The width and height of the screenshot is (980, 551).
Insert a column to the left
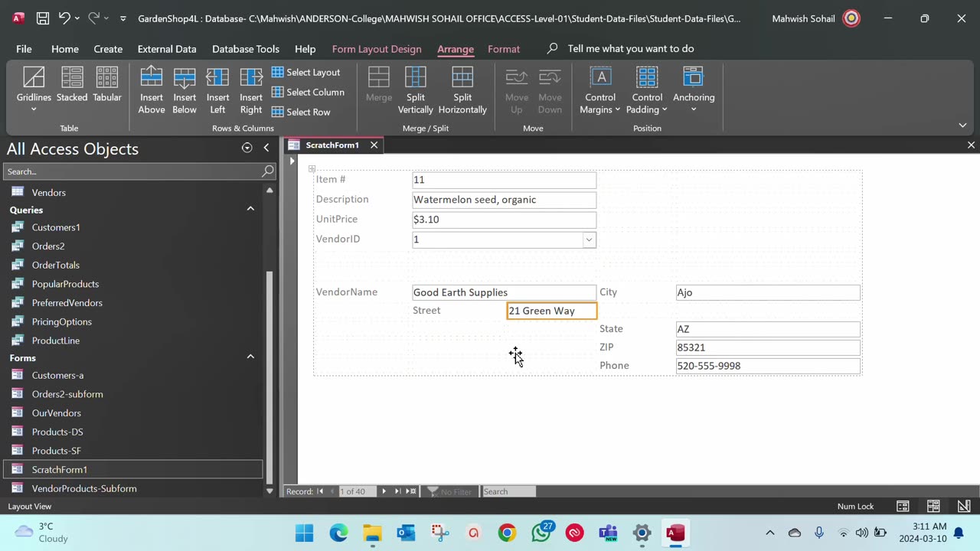tap(217, 90)
